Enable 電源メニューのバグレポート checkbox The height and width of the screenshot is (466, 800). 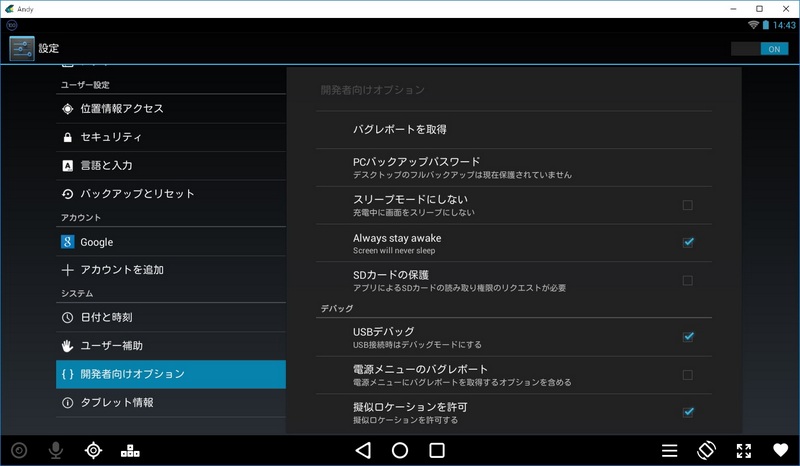(688, 375)
